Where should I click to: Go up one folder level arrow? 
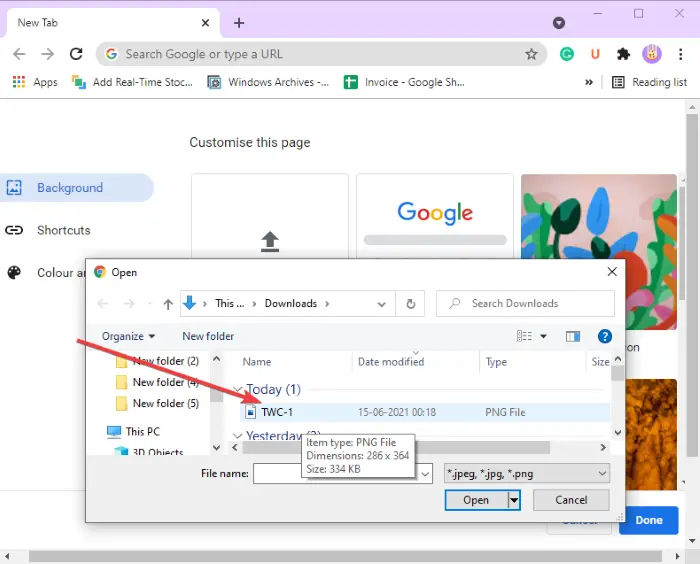(x=168, y=304)
